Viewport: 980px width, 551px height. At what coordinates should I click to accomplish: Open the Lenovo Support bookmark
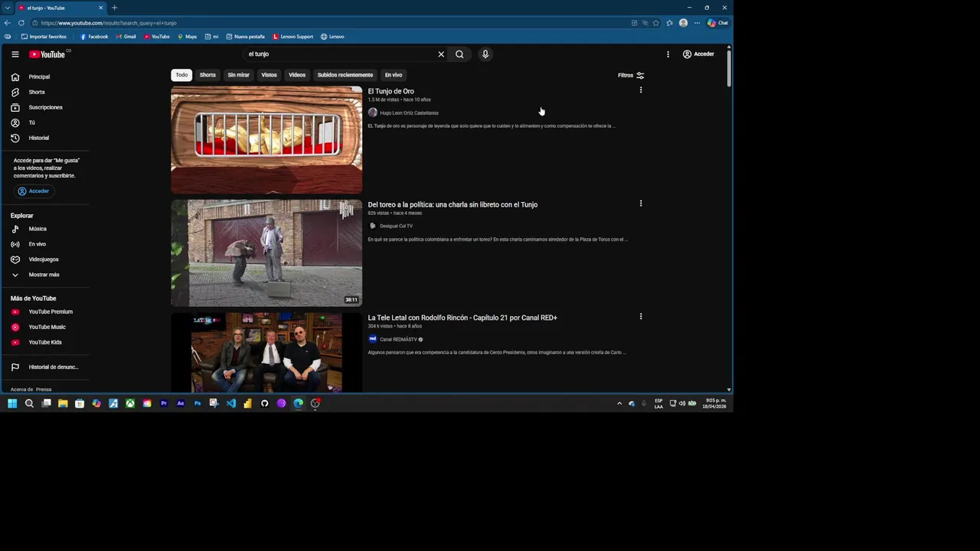[293, 37]
